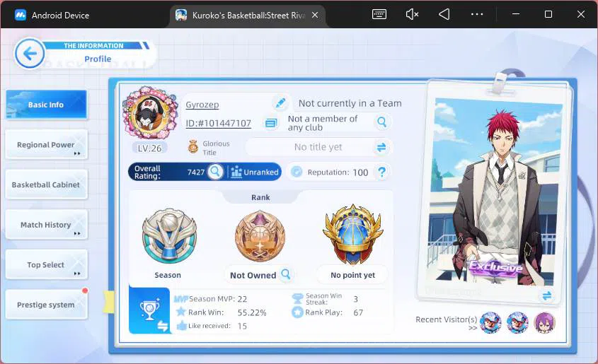Click Not currently in a Team label
Viewport: 598px width, 364px height.
[350, 103]
